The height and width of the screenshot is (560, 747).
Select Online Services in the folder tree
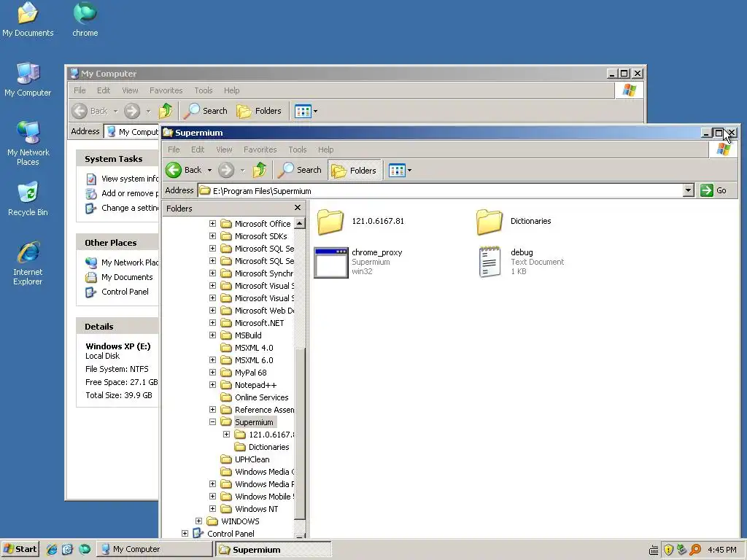coord(261,397)
